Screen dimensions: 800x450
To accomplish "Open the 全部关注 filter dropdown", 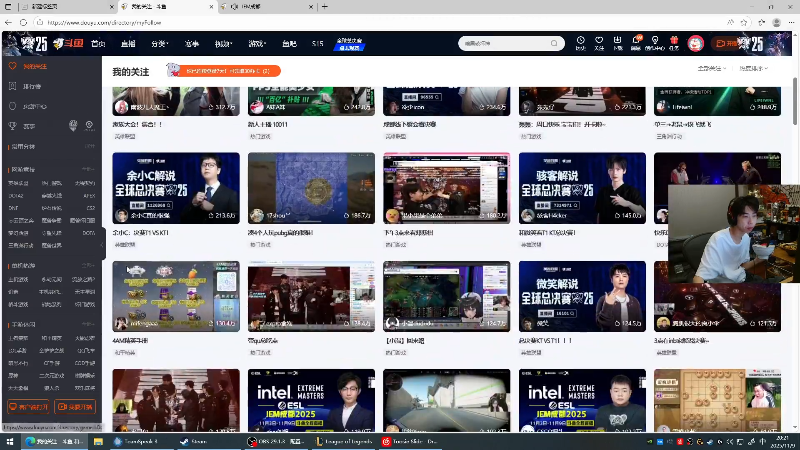I will pos(712,68).
